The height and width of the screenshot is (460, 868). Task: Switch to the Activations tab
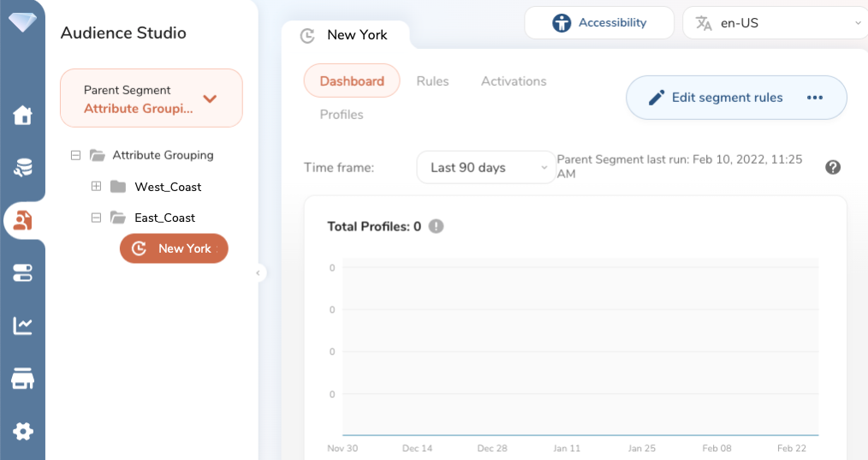point(514,81)
